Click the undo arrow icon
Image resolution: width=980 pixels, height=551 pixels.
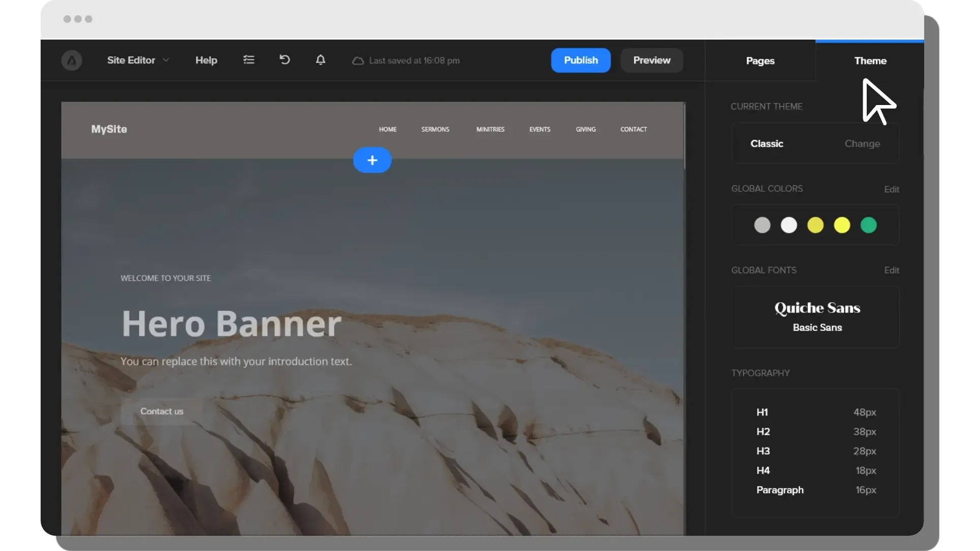coord(284,60)
